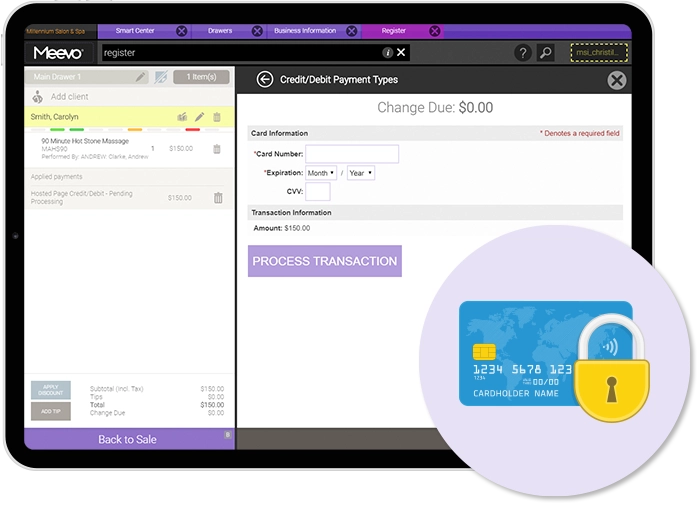Close the Drawers tab
Screen dimensions: 700x505
(x=257, y=31)
